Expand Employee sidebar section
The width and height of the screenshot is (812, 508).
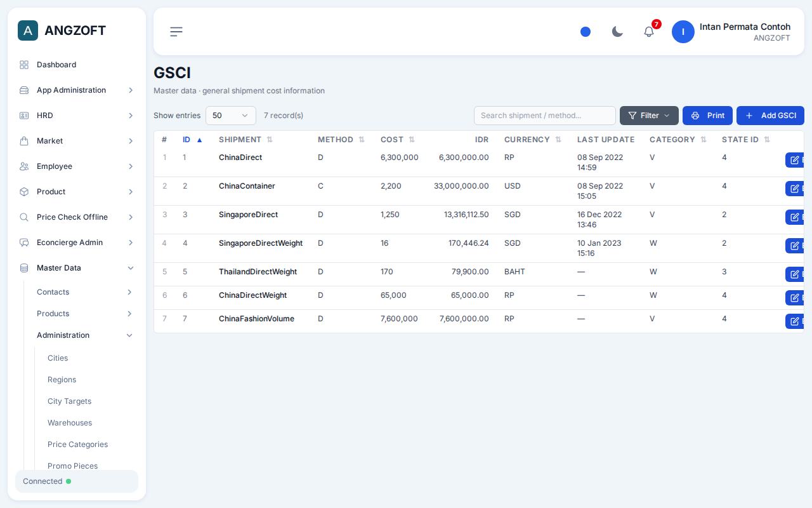[x=77, y=166]
